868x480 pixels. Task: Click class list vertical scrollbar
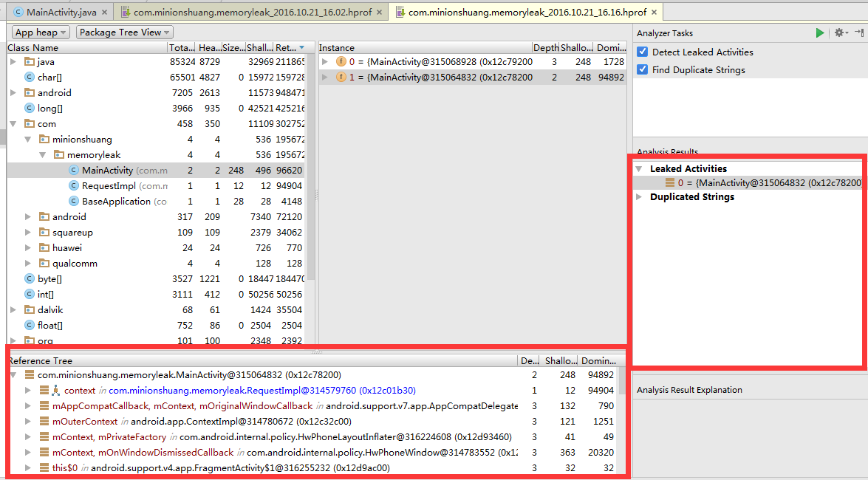pyautogui.click(x=311, y=166)
